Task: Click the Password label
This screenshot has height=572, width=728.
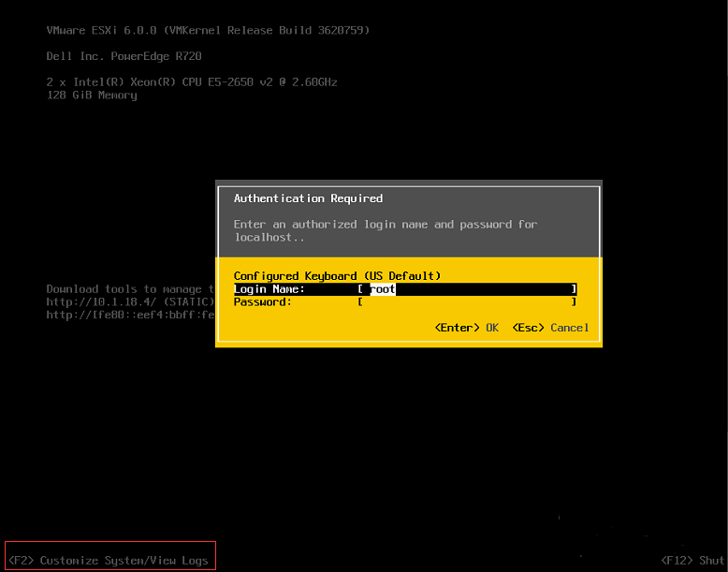Action: 263,302
